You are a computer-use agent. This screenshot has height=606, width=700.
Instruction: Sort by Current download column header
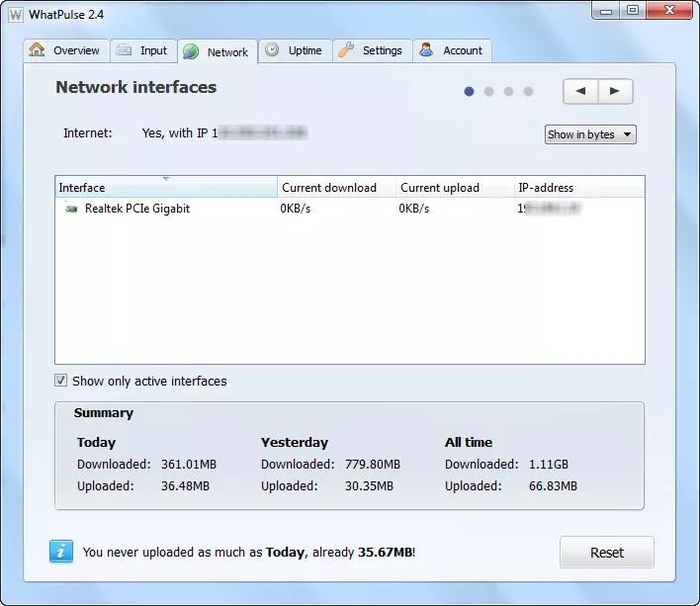click(x=336, y=187)
